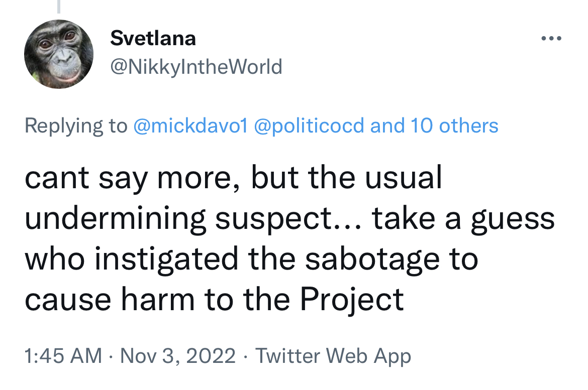Click the 1:45 AM timestamp
The width and height of the screenshot is (588, 390).
(x=63, y=355)
